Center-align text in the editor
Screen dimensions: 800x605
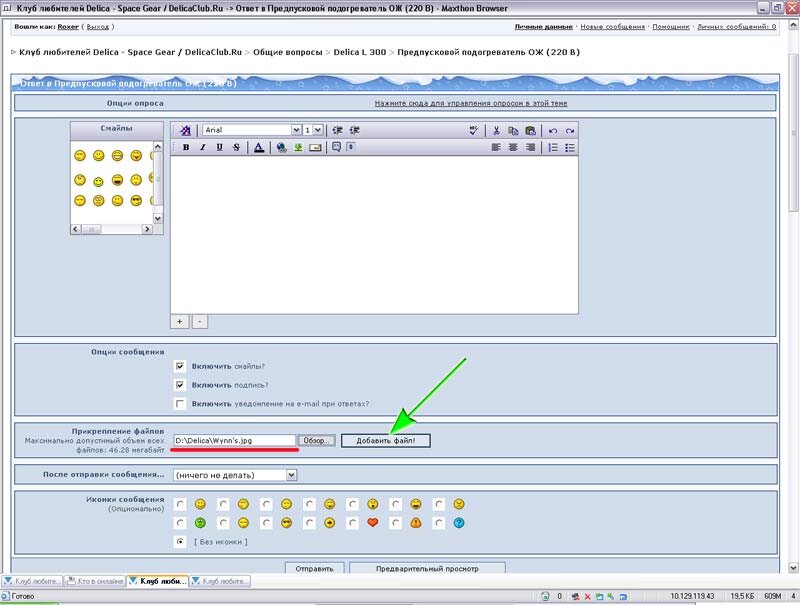(x=514, y=147)
